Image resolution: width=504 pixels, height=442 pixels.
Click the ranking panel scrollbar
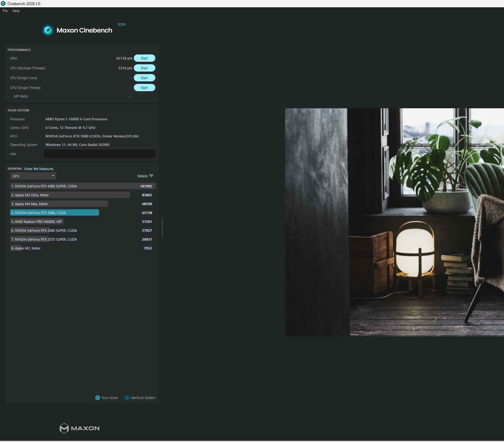tap(162, 228)
